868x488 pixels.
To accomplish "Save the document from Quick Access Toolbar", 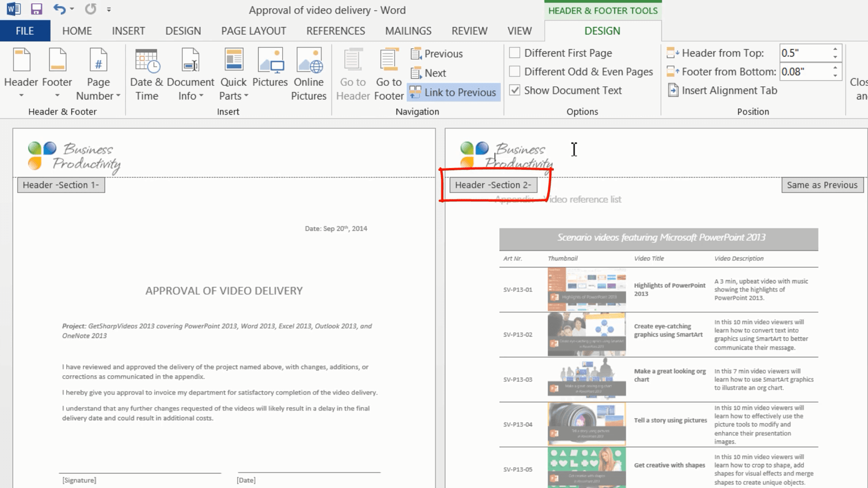I will point(36,9).
